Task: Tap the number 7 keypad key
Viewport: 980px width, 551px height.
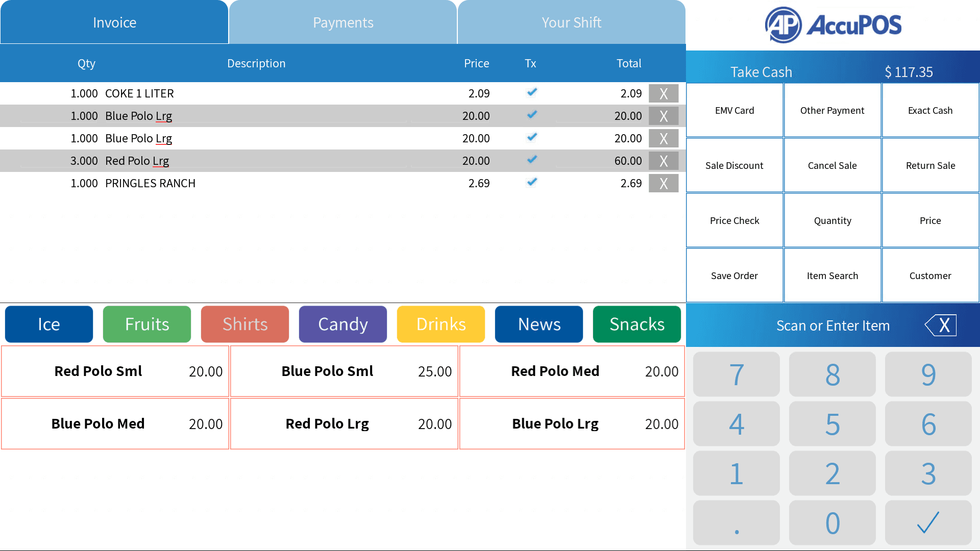Action: tap(736, 374)
